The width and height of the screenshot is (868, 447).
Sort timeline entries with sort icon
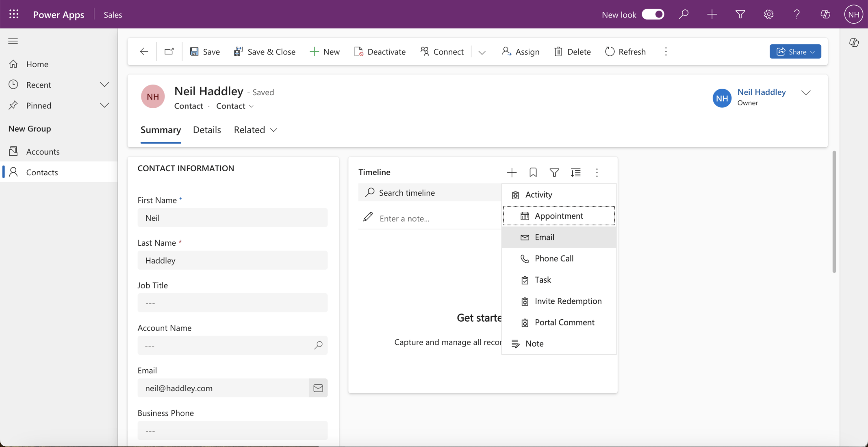(x=576, y=172)
